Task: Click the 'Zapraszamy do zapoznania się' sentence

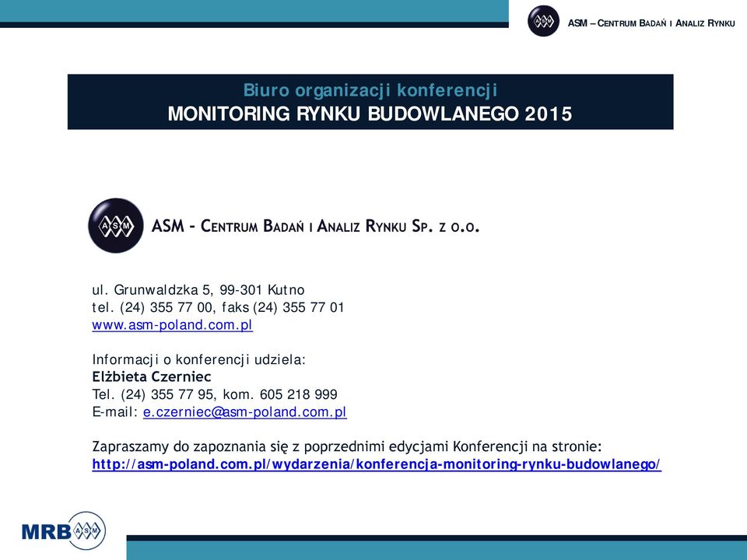Action: 347,446
